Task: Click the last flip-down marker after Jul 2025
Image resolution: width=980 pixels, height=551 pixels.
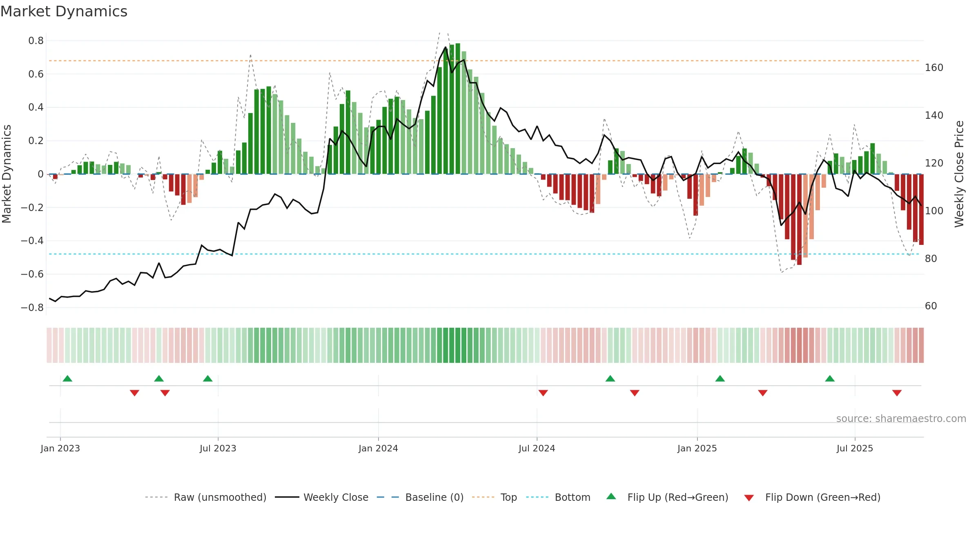Action: (x=897, y=393)
